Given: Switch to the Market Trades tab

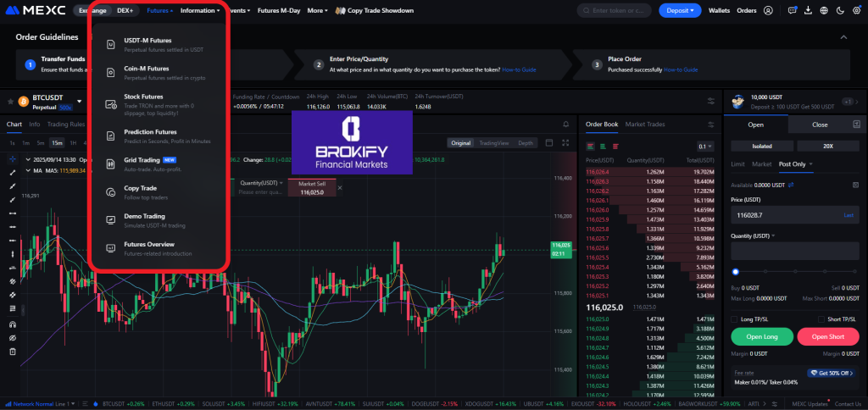Looking at the screenshot, I should [x=644, y=125].
